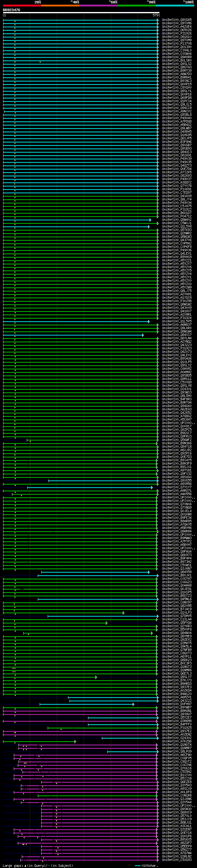Open hit UniRef100_A4ZUE4
The height and width of the screenshot is (868, 197).
click(x=177, y=26)
